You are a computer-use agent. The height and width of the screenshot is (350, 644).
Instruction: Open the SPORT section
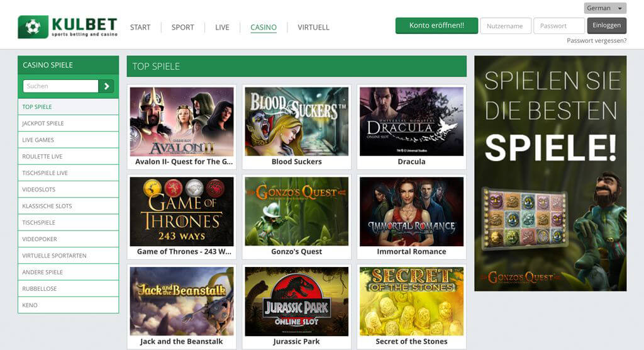pos(183,28)
